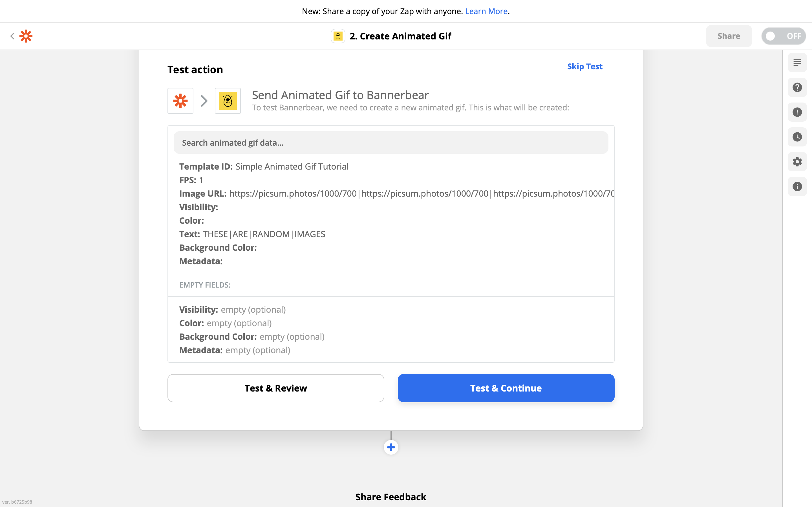This screenshot has height=507, width=812.
Task: Click the Test & Review button
Action: point(276,388)
